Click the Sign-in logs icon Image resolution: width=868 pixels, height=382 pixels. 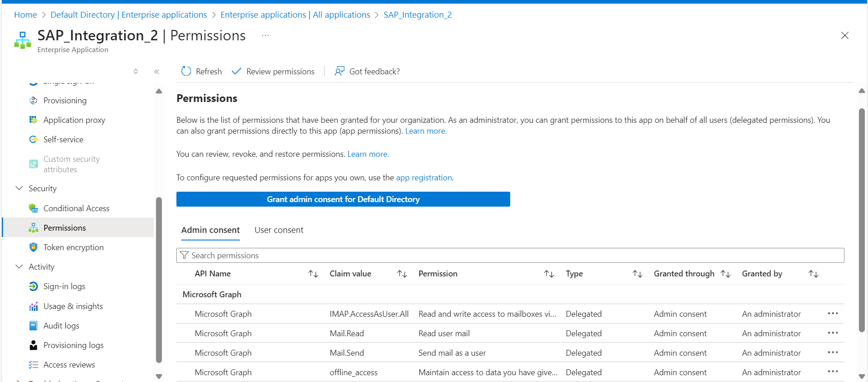point(33,286)
